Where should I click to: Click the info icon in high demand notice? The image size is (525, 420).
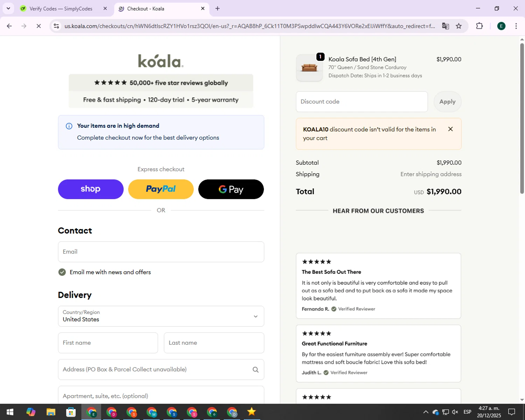(69, 126)
